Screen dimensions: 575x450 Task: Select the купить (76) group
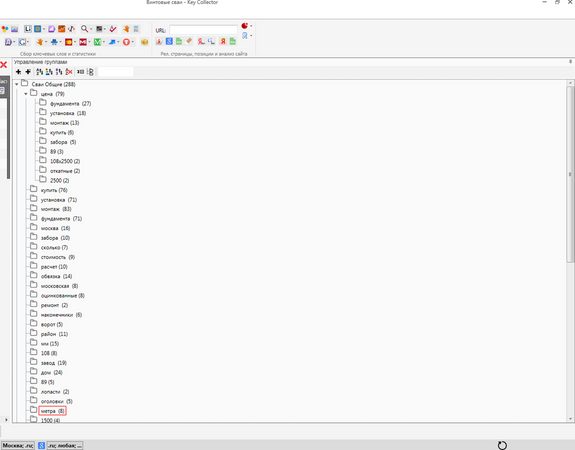click(54, 190)
